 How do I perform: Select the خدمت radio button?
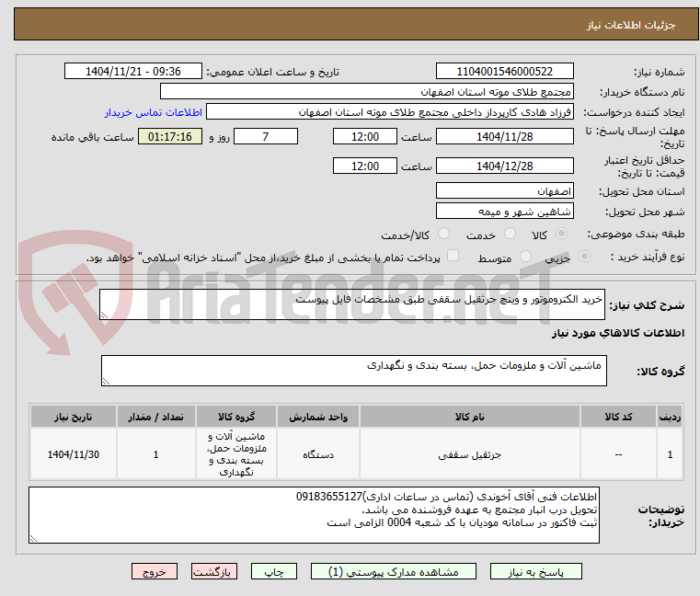click(510, 234)
